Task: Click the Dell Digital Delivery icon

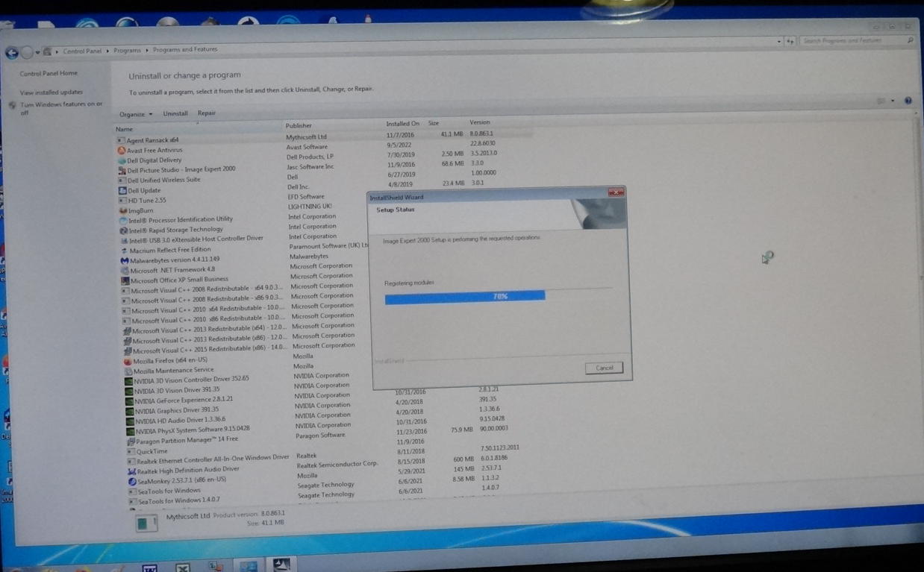Action: [x=122, y=160]
